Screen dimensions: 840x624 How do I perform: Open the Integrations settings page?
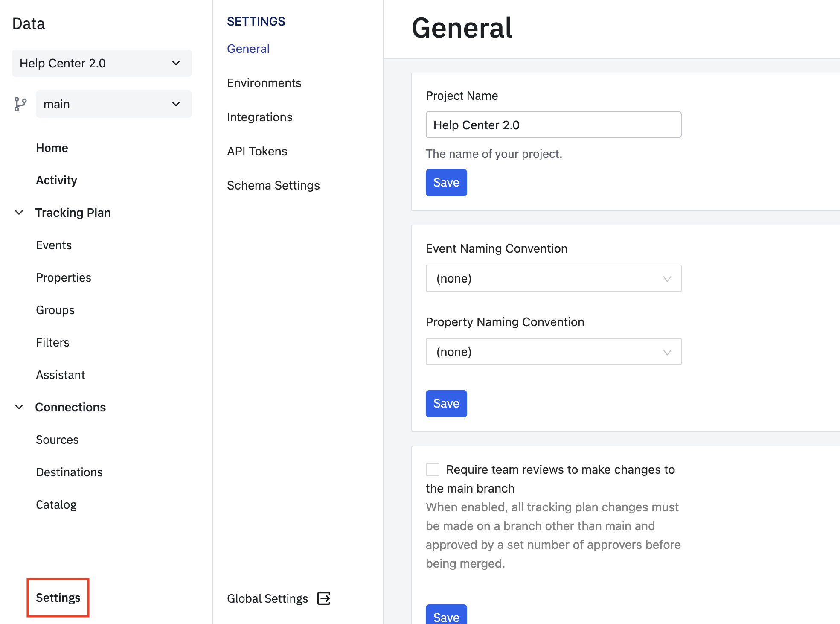coord(259,117)
